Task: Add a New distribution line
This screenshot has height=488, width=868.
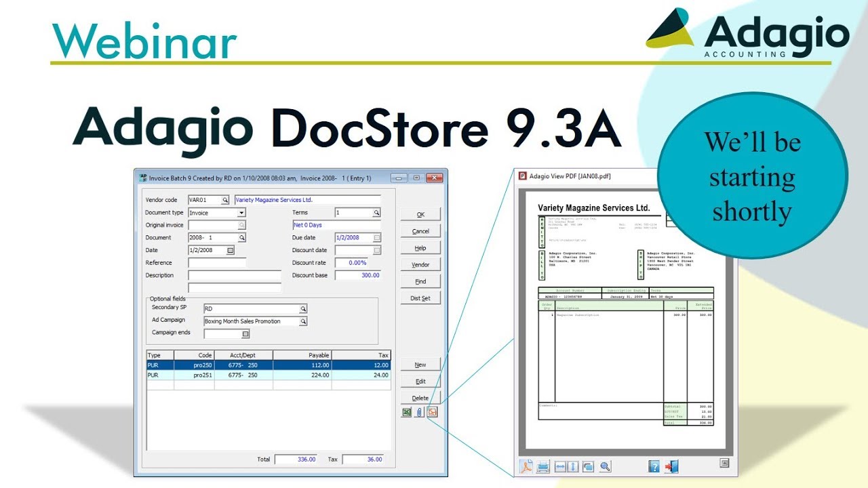Action: 420,365
